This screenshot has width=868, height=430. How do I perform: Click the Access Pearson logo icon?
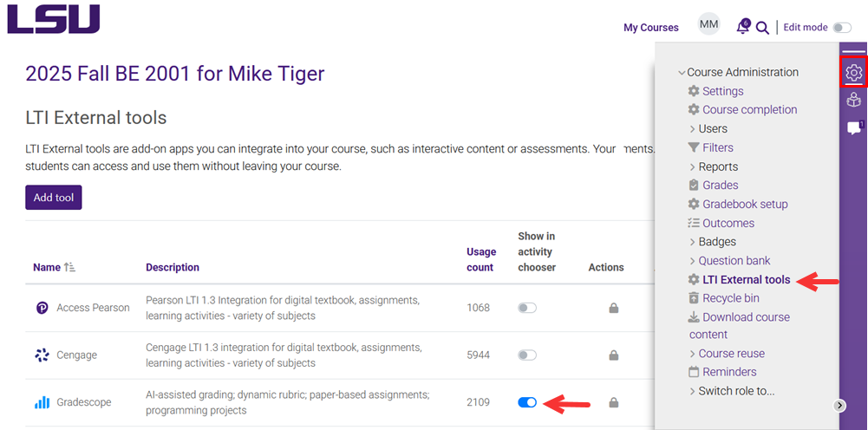42,308
